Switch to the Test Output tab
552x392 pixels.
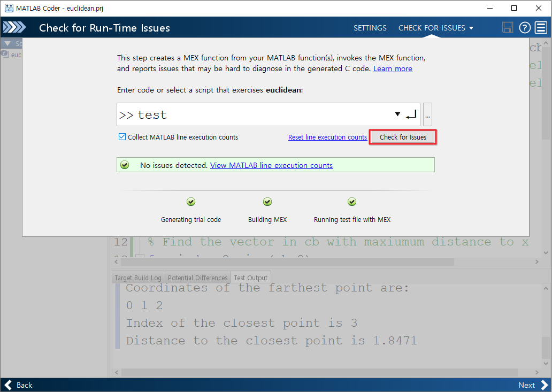[251, 278]
